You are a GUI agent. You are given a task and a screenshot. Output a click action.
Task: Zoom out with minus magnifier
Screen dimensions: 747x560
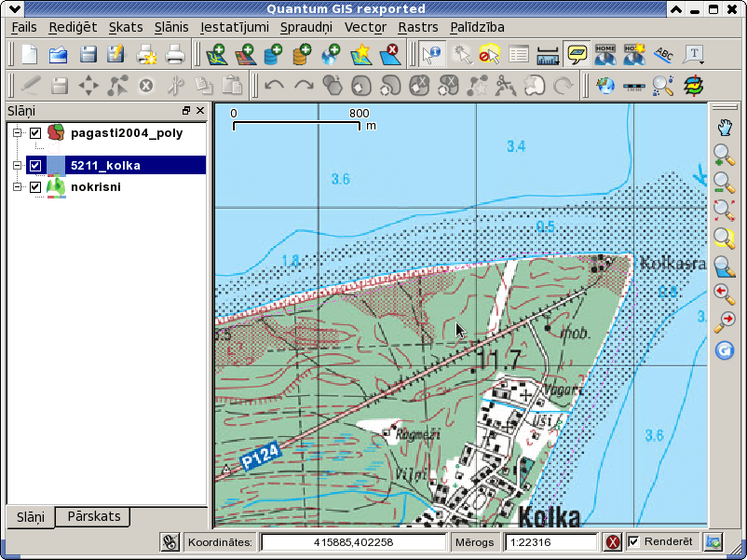click(724, 183)
